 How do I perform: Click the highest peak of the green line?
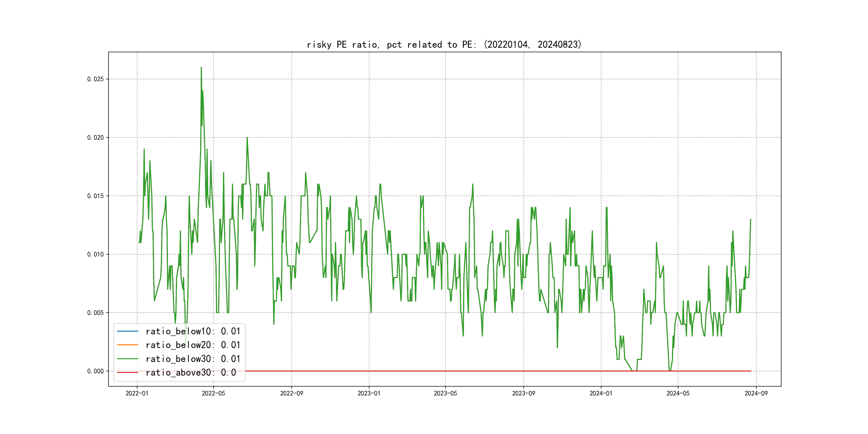(201, 68)
